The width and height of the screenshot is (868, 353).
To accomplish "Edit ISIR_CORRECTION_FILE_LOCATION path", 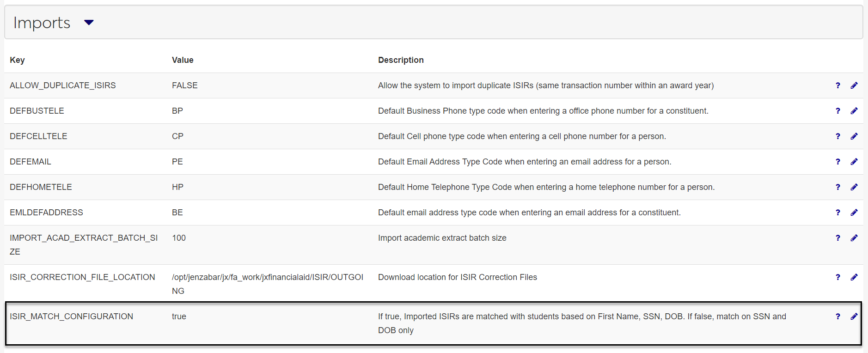I will pos(854,277).
